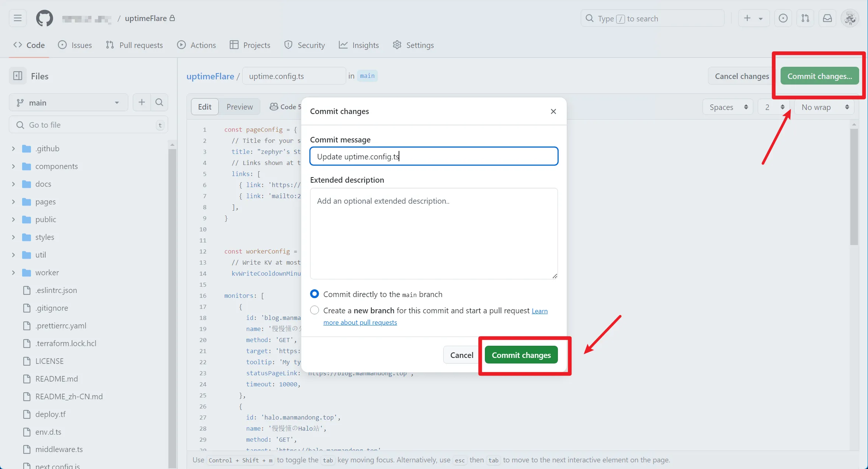Open the hamburger navigation menu
This screenshot has width=868, height=469.
[x=18, y=18]
